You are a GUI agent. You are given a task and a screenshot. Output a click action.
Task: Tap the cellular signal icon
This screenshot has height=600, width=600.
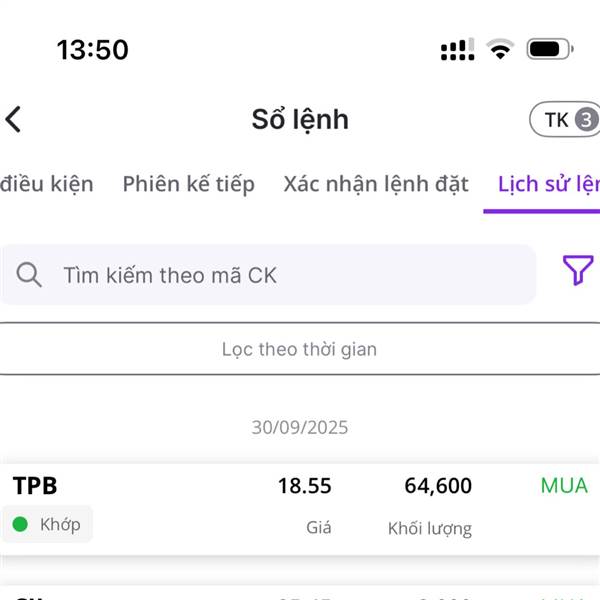click(x=458, y=49)
